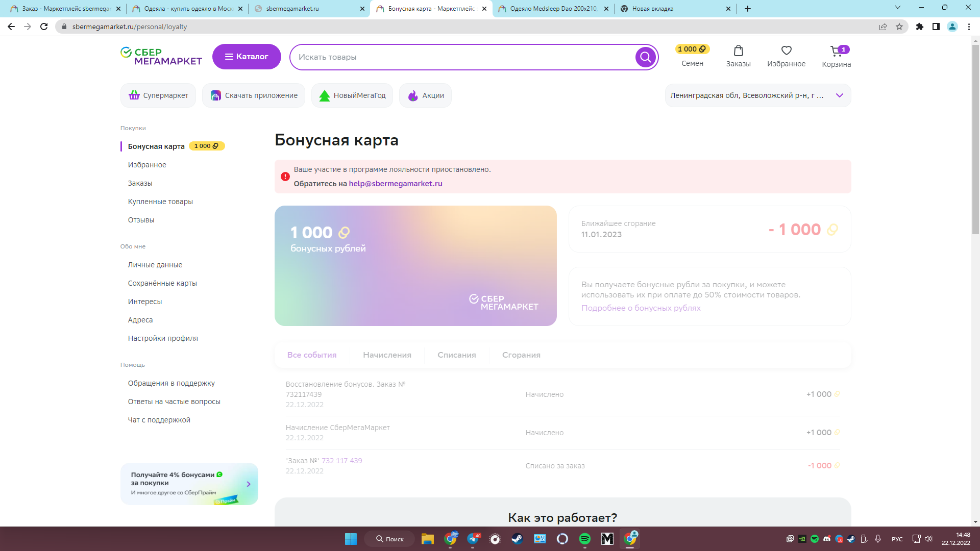
Task: Open the Windows Start button
Action: [x=351, y=539]
